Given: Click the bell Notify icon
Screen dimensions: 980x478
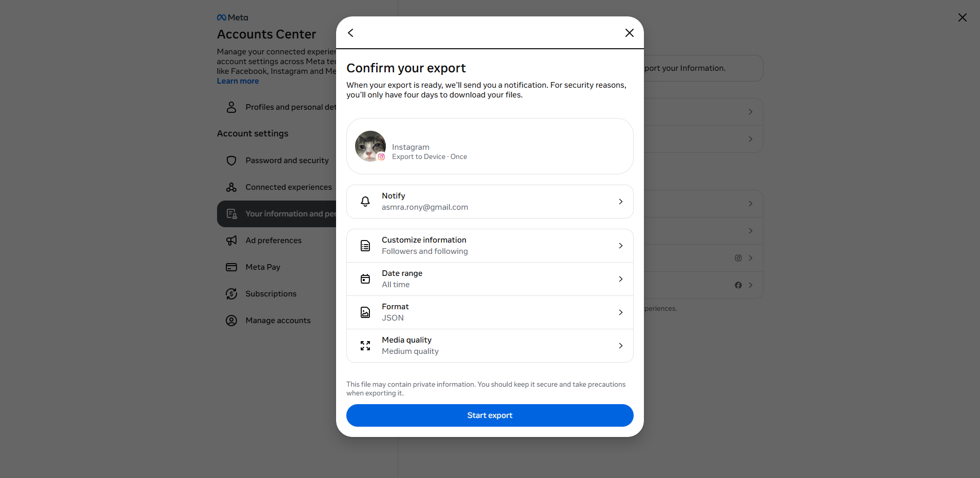Looking at the screenshot, I should [x=365, y=202].
